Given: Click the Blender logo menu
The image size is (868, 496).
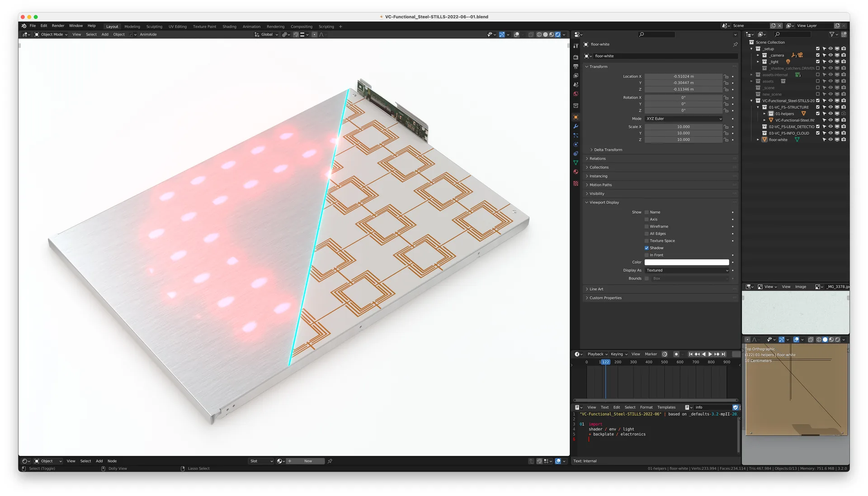Looking at the screenshot, I should [24, 26].
